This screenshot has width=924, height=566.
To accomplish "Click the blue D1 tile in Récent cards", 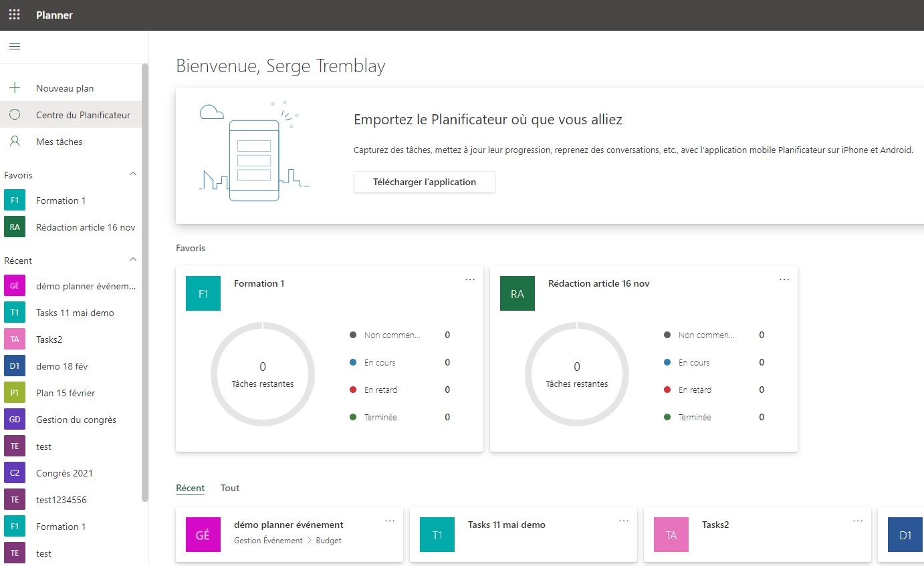I will click(x=905, y=535).
